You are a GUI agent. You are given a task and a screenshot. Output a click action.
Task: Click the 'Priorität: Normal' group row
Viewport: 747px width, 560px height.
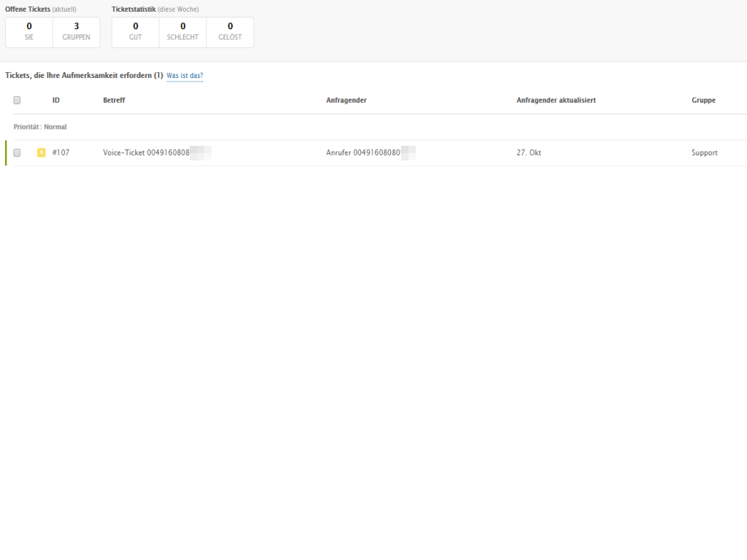pos(40,127)
